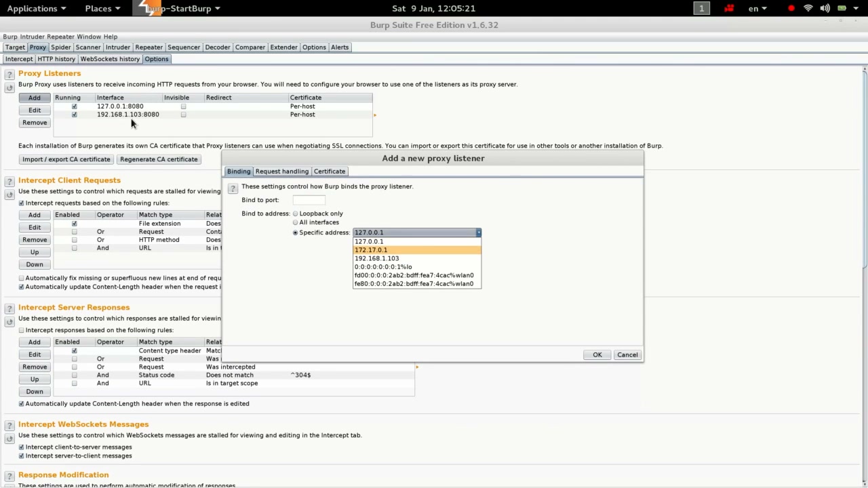Viewport: 868px width, 488px height.
Task: Click the Wi-Fi icon in top panel
Action: (x=808, y=8)
